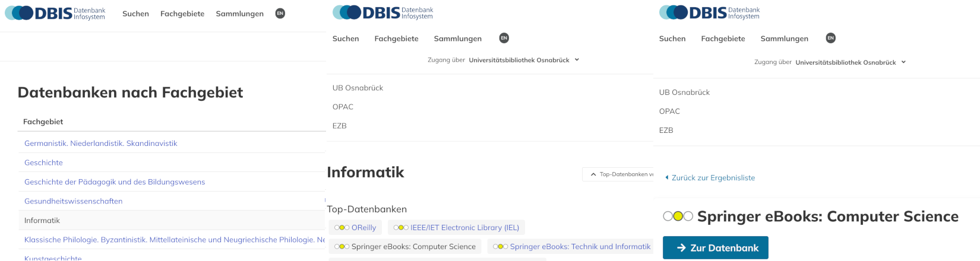This screenshot has width=980, height=261.
Task: Click traffic light icon beside Springer eBooks: Technik und Informatik
Action: point(500,247)
